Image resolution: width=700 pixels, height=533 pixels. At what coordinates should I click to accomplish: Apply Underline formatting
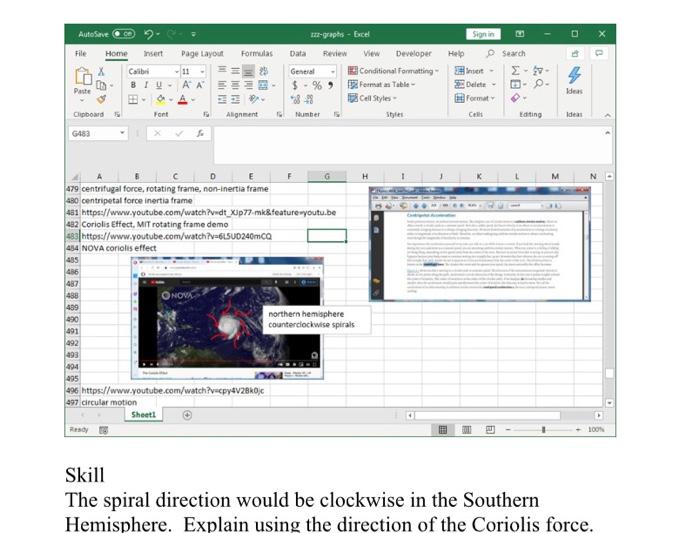pos(158,85)
